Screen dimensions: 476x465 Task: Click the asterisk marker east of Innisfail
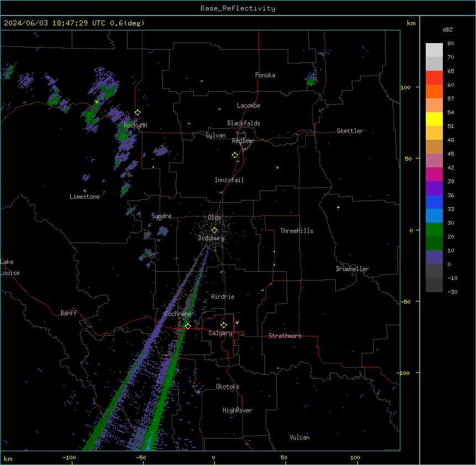point(277,167)
